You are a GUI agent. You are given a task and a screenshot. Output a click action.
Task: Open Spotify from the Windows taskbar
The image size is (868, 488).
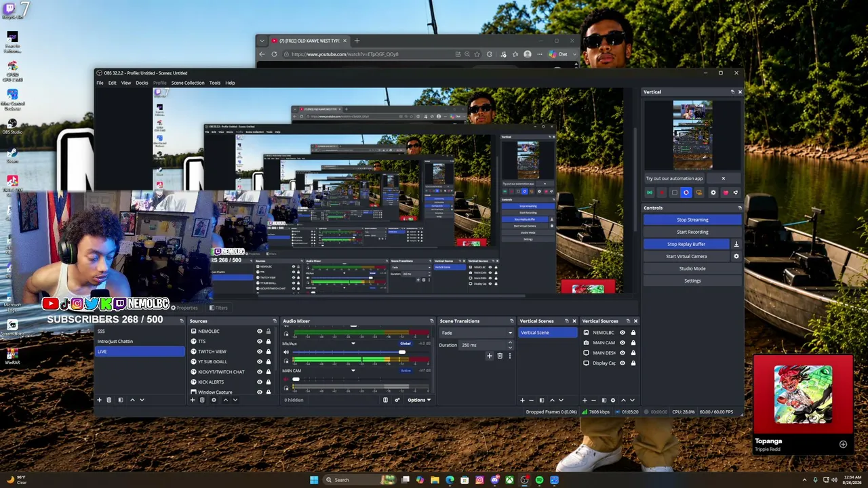(x=539, y=480)
